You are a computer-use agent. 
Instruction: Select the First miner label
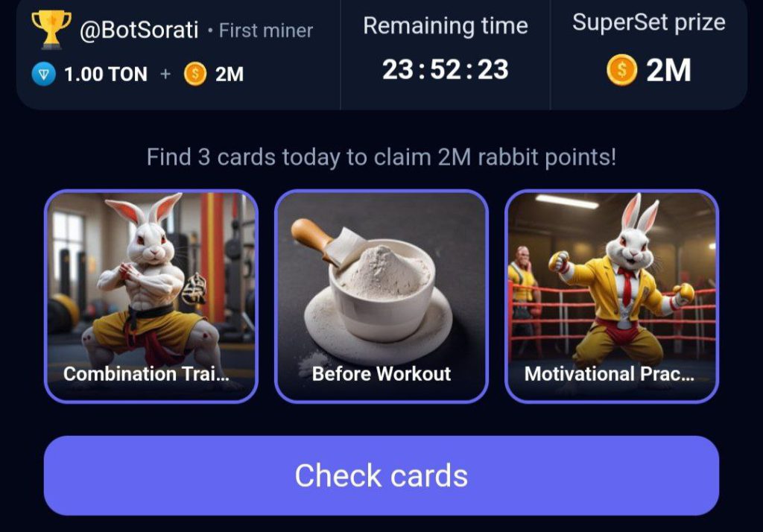coord(266,31)
